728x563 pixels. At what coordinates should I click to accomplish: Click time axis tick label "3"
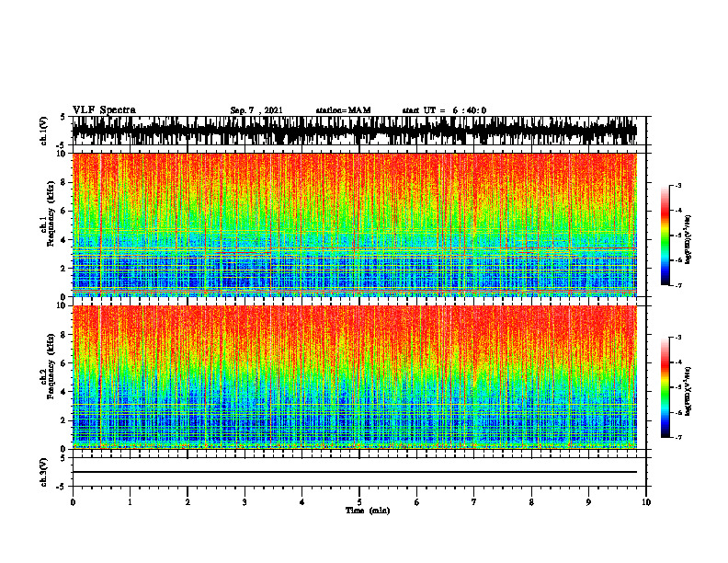245,502
